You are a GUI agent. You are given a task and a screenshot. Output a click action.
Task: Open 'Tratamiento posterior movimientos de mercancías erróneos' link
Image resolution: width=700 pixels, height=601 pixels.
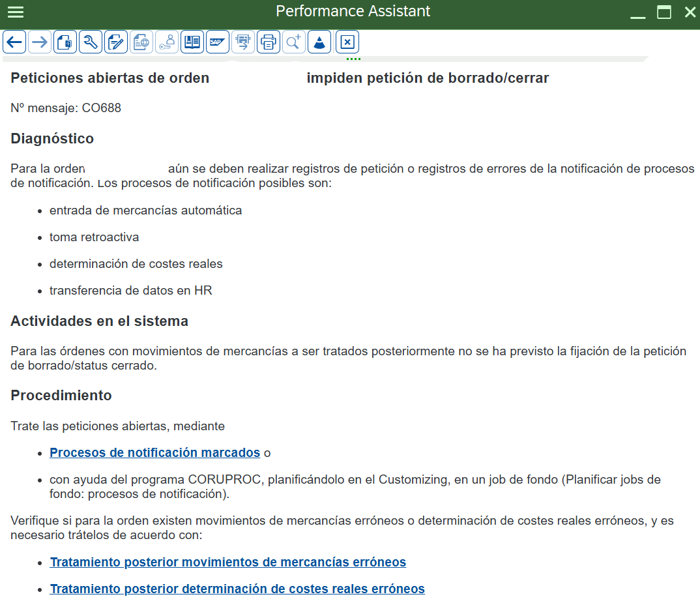coord(227,562)
